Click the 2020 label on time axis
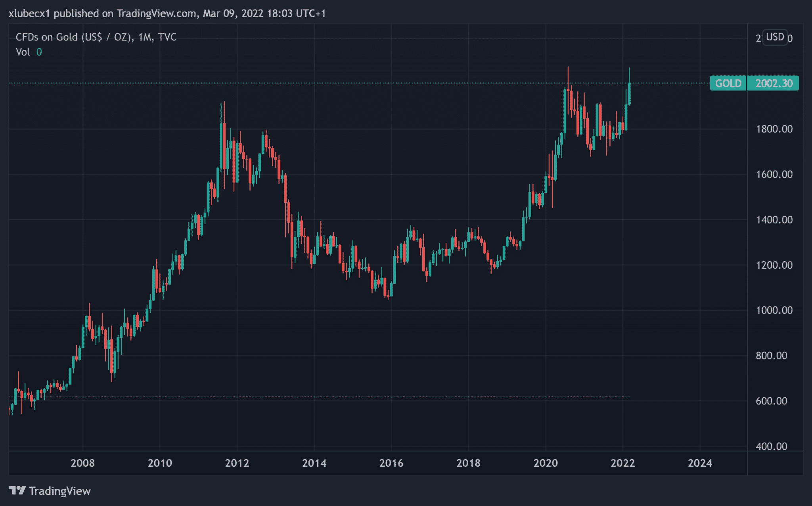 [x=546, y=463]
